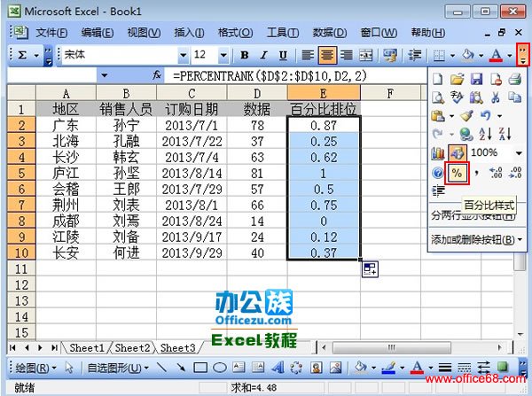Toggle the Drawing toolbar icon
This screenshot has width=532, height=396.
pos(457,153)
